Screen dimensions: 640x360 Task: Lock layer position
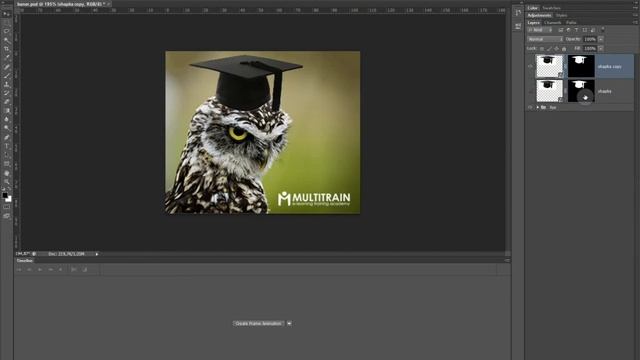(x=556, y=49)
